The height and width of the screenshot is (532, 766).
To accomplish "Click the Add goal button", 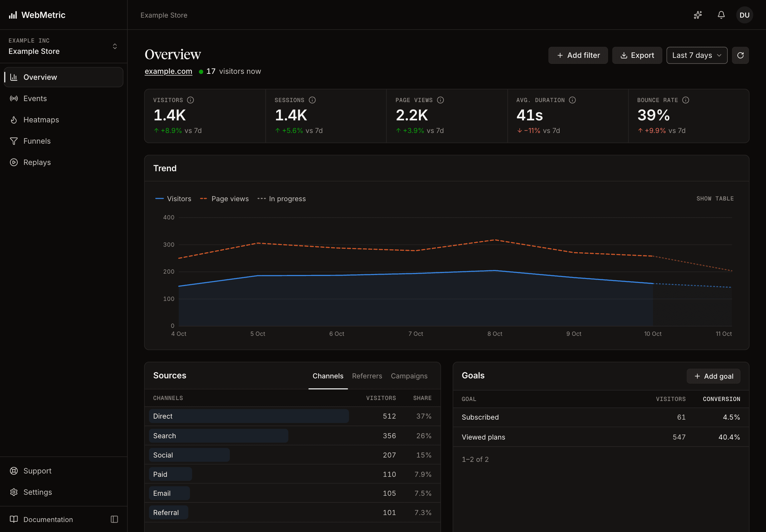I will (713, 376).
